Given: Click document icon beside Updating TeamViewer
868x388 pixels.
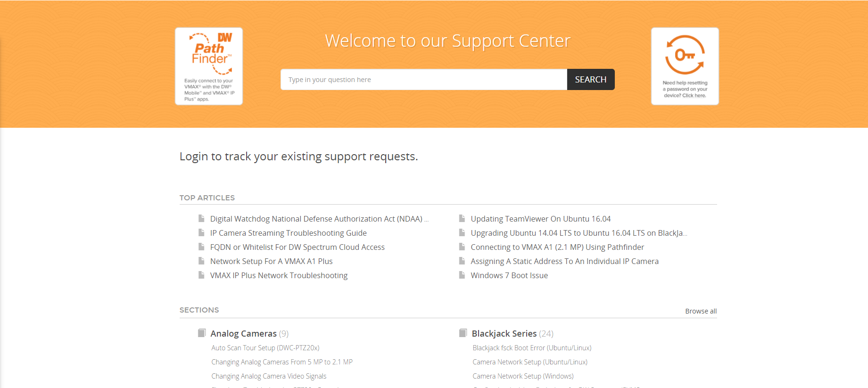Looking at the screenshot, I should [x=462, y=218].
